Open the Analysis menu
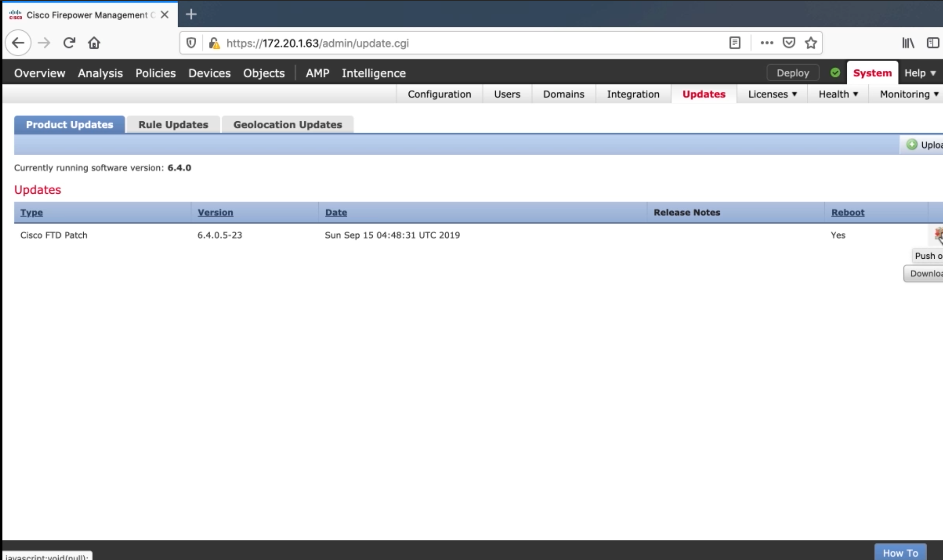The height and width of the screenshot is (560, 943). point(100,73)
